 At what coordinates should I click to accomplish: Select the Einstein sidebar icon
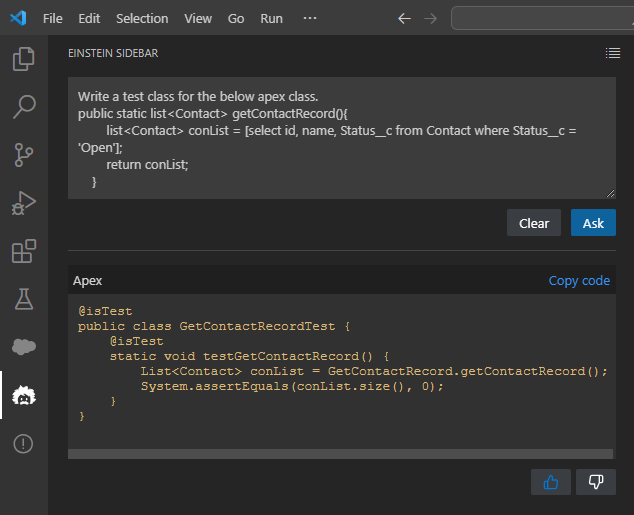coord(23,396)
